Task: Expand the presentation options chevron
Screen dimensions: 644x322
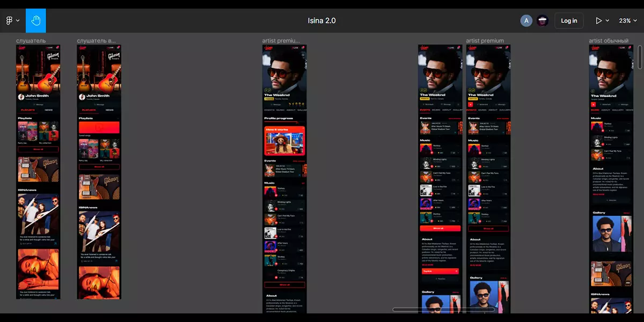Action: 608,20
